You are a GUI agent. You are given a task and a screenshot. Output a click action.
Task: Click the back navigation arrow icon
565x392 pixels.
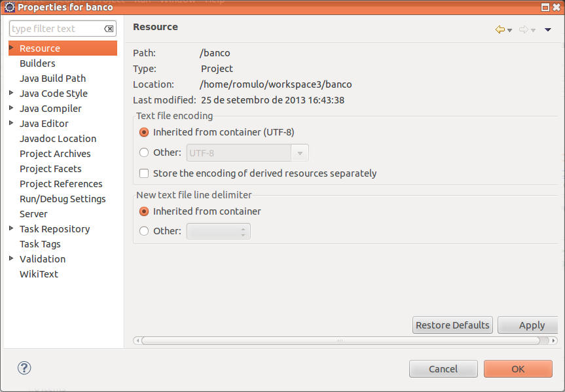(x=500, y=29)
